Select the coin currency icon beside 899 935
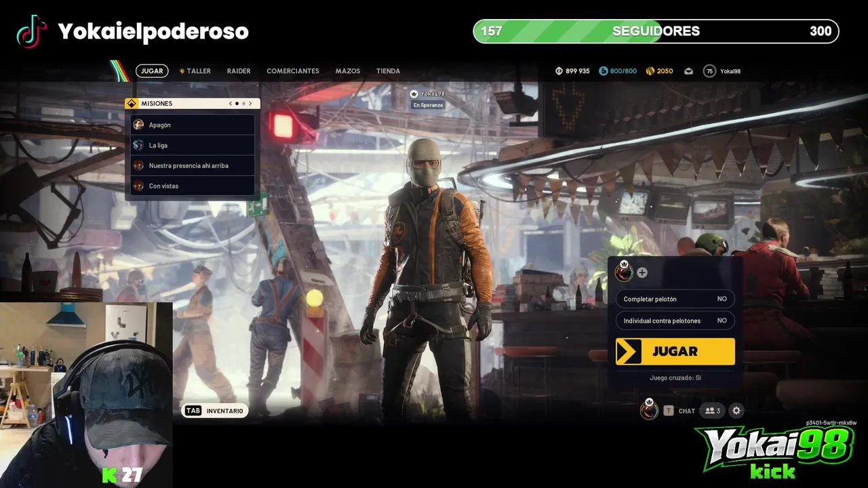This screenshot has width=868, height=488. click(559, 71)
